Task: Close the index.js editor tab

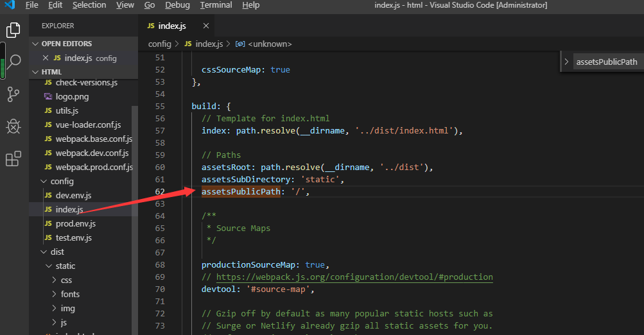Action: 205,26
